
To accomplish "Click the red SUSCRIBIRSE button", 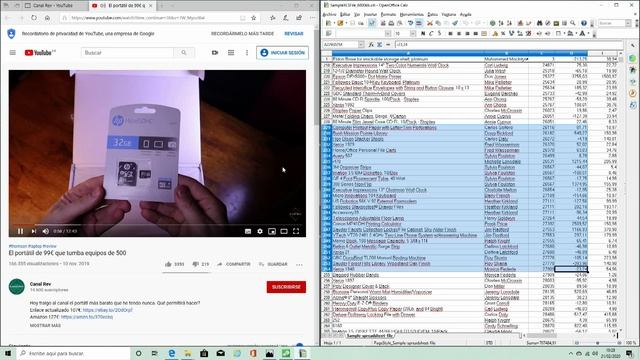I will coord(286,287).
